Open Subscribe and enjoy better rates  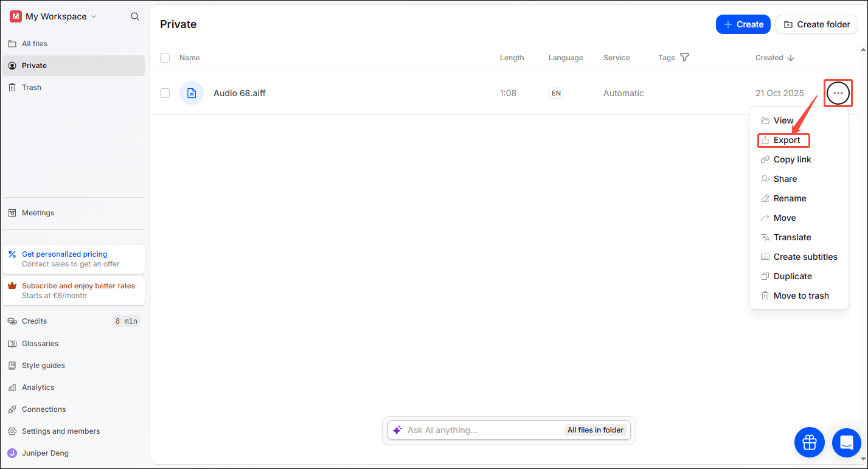click(x=74, y=291)
